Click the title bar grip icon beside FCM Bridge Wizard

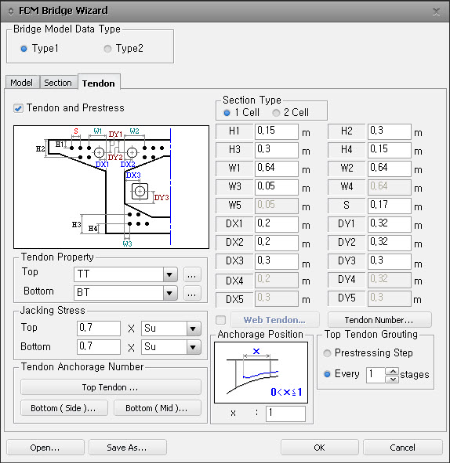point(11,11)
